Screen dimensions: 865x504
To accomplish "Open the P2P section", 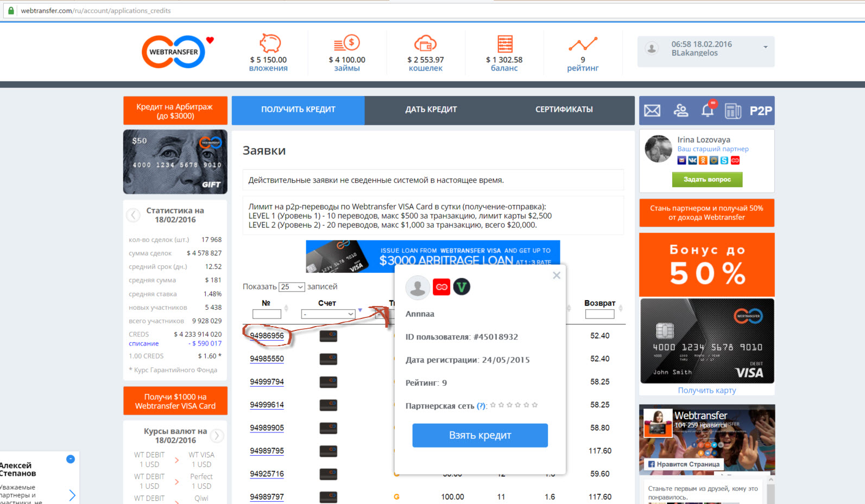I will [x=761, y=111].
